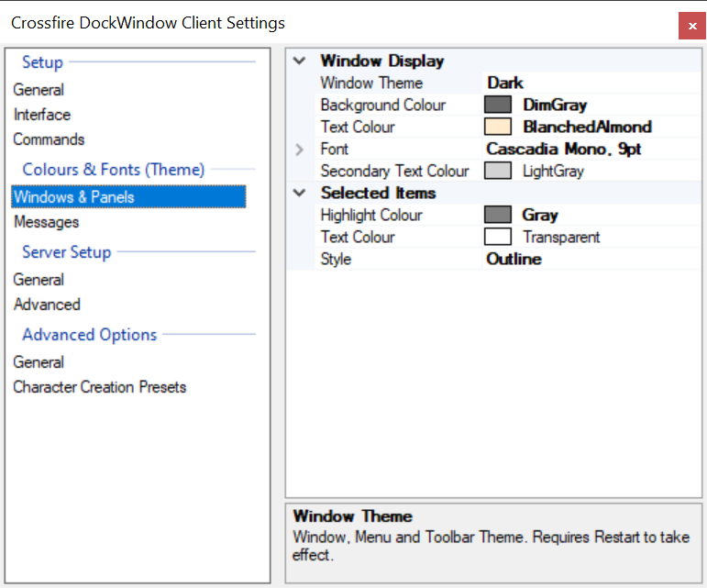Select the Font property label
Screen dimensions: 707x588
(334, 149)
